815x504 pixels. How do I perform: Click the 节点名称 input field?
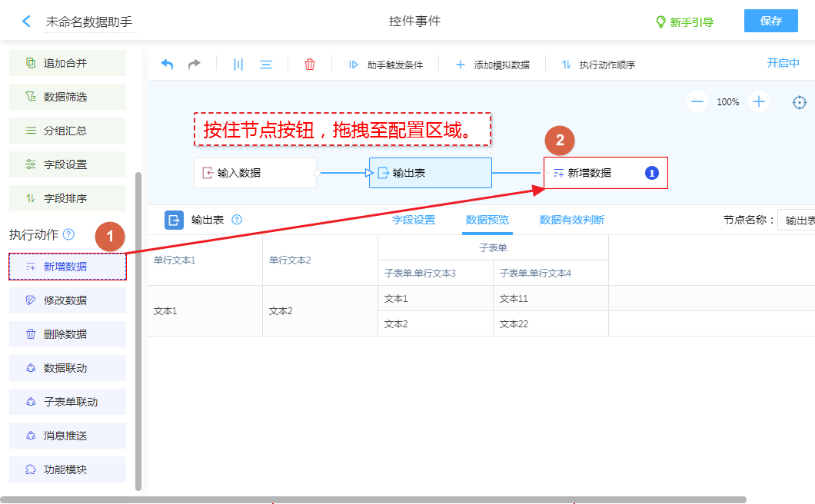click(797, 220)
